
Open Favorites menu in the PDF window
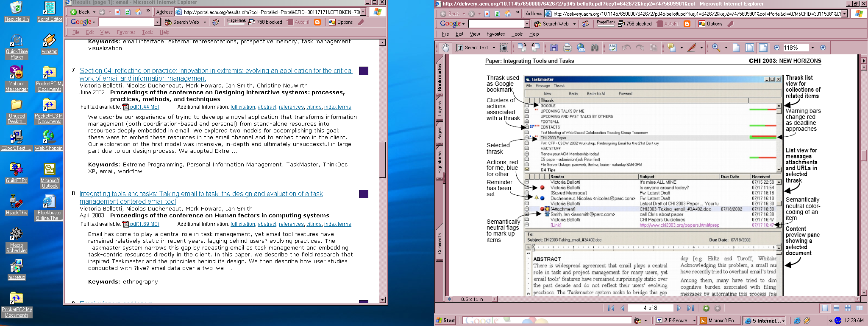[495, 34]
